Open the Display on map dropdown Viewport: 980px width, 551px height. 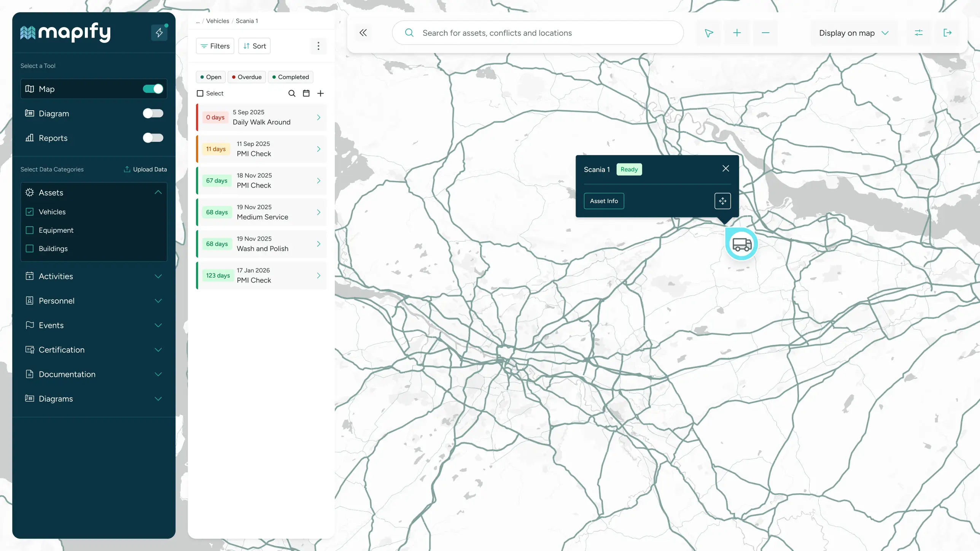(x=853, y=33)
